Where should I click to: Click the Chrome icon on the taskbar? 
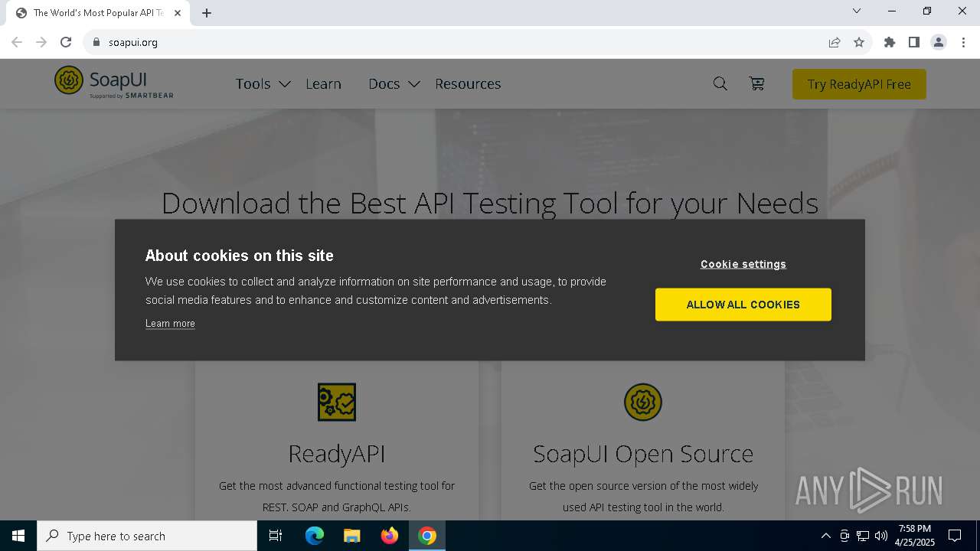tap(427, 536)
